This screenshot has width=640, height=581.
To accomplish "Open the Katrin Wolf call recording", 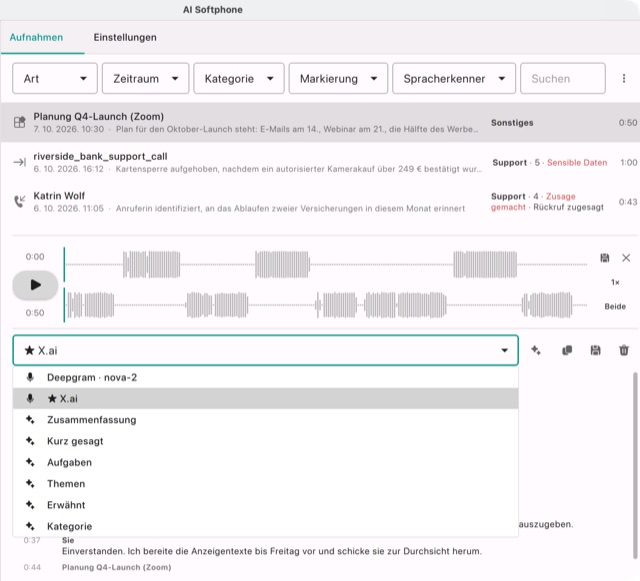I will 320,202.
